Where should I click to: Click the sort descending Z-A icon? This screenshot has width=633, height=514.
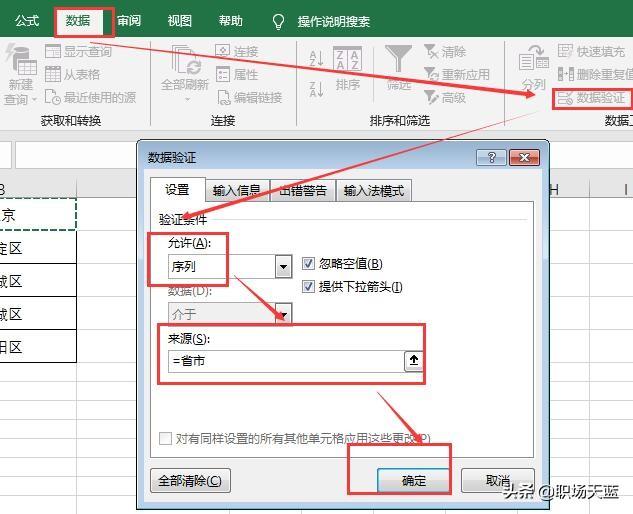(316, 89)
